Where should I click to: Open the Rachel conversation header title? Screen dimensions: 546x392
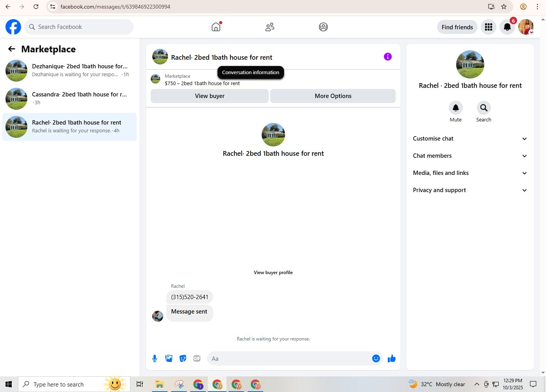[221, 57]
